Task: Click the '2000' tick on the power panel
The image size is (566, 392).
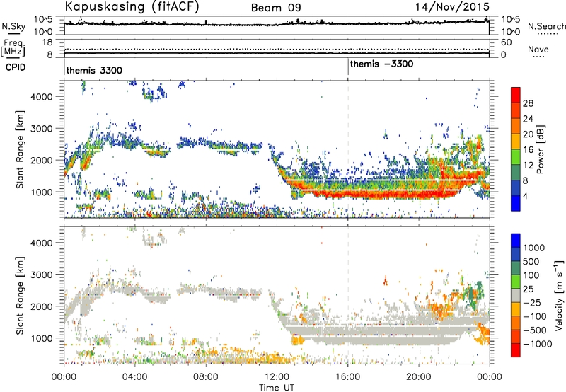Action: pyautogui.click(x=42, y=160)
